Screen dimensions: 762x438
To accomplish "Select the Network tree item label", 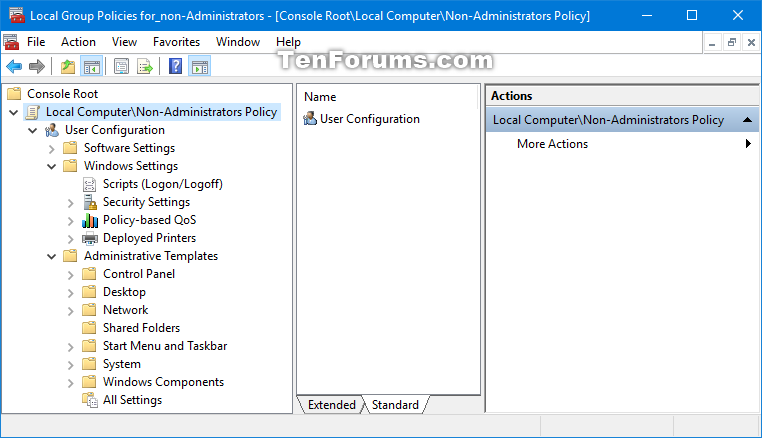I will pos(125,310).
